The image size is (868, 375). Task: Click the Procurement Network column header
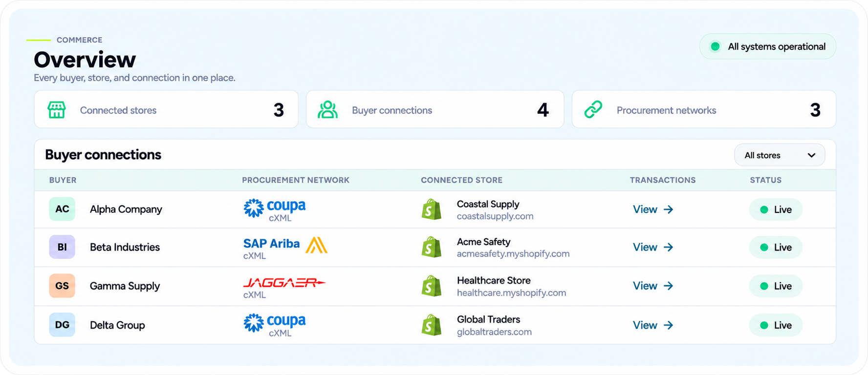(296, 180)
